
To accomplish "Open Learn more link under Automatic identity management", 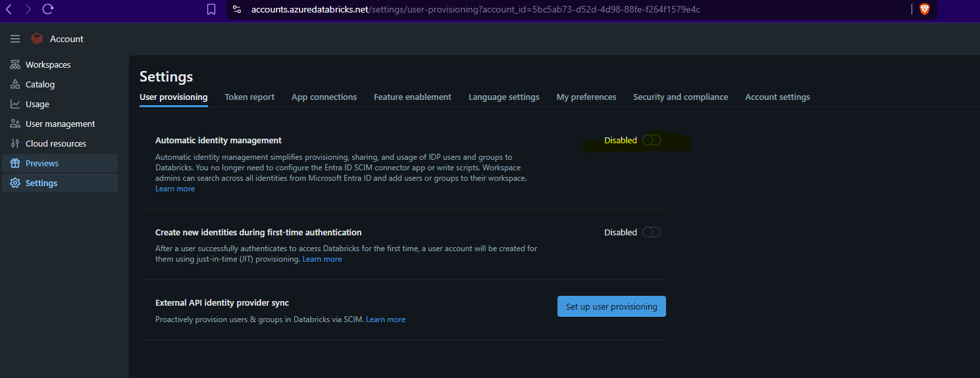I will pyautogui.click(x=175, y=189).
